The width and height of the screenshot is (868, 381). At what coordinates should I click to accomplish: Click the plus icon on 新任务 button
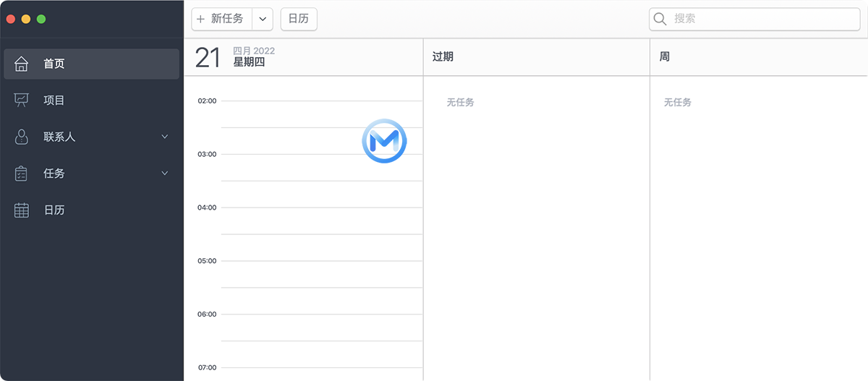point(200,19)
